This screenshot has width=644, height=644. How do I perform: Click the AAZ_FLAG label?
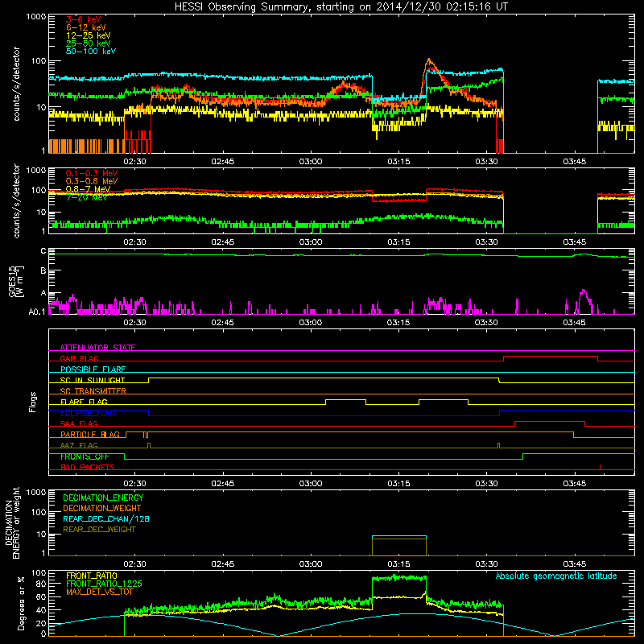coord(79,445)
